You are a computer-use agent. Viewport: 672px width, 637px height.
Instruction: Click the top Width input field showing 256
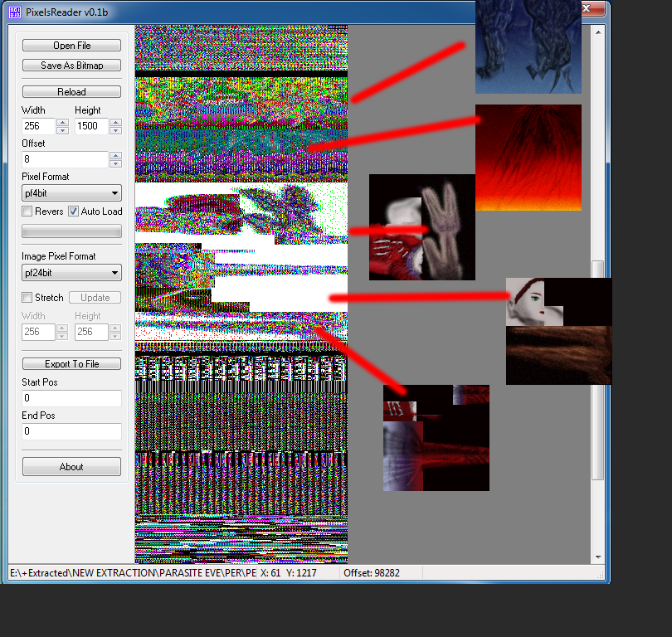pos(38,126)
